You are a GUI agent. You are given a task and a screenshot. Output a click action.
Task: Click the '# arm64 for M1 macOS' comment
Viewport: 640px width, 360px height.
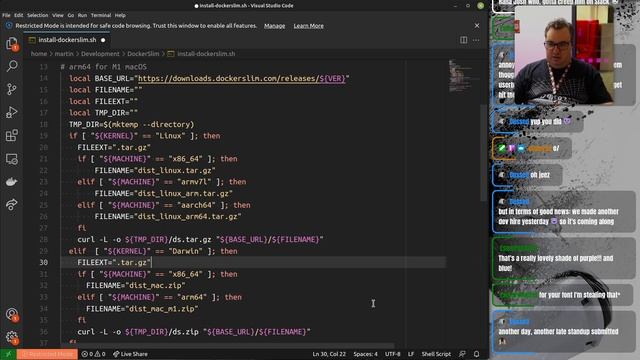(x=104, y=67)
